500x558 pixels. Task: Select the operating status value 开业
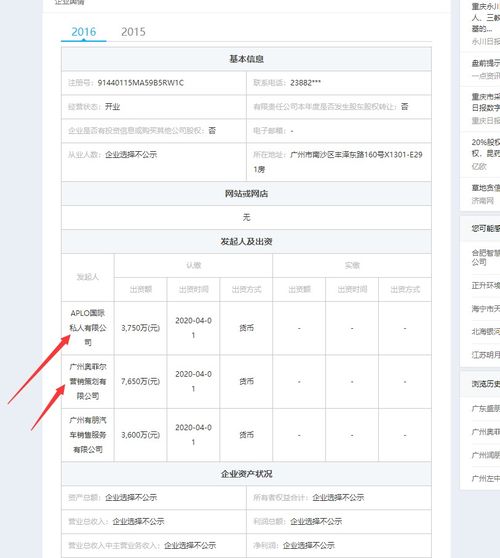click(x=112, y=107)
